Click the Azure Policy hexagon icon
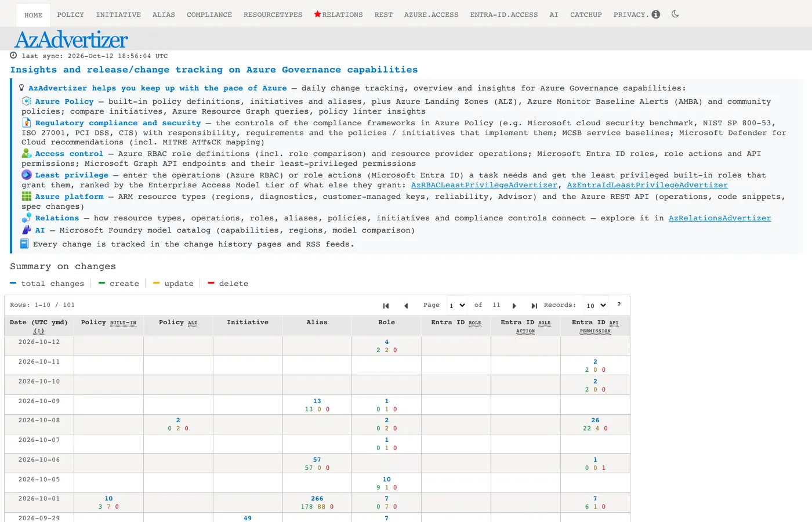812x522 pixels. 27,101
